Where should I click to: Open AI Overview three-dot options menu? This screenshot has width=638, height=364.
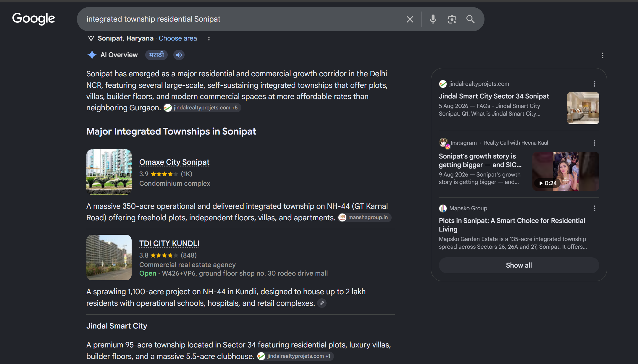tap(603, 55)
